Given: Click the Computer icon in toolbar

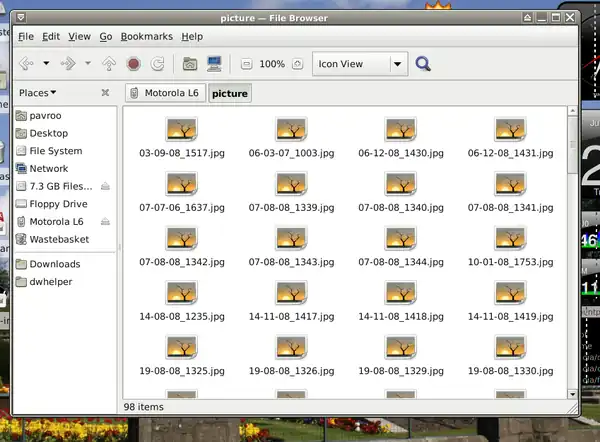Looking at the screenshot, I should [x=214, y=64].
